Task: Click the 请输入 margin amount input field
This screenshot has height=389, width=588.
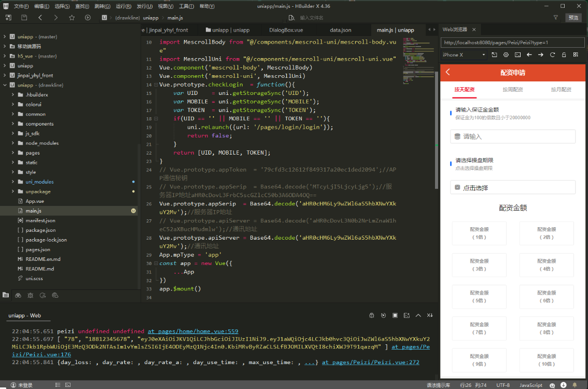Action: pyautogui.click(x=513, y=136)
